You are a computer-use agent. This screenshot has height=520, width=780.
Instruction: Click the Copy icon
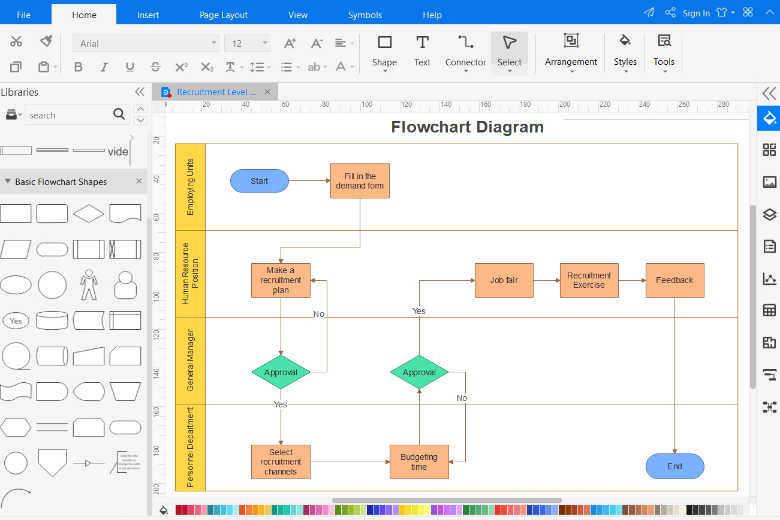[x=16, y=67]
